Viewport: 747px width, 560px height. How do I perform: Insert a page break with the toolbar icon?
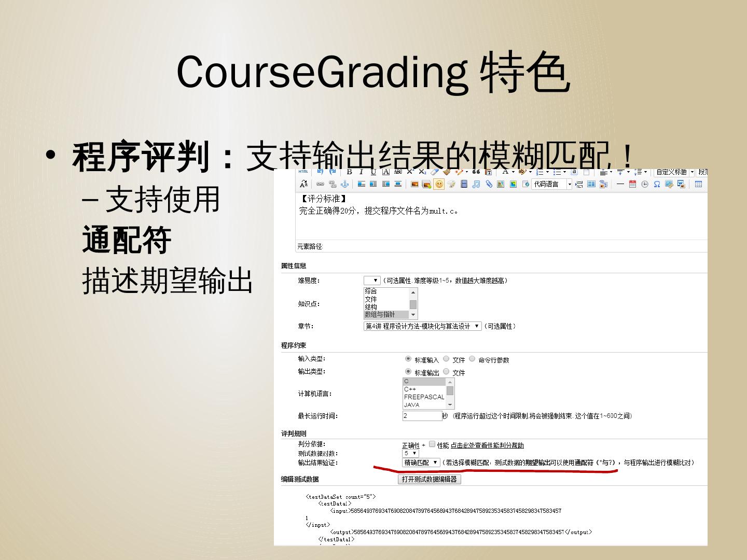(579, 184)
